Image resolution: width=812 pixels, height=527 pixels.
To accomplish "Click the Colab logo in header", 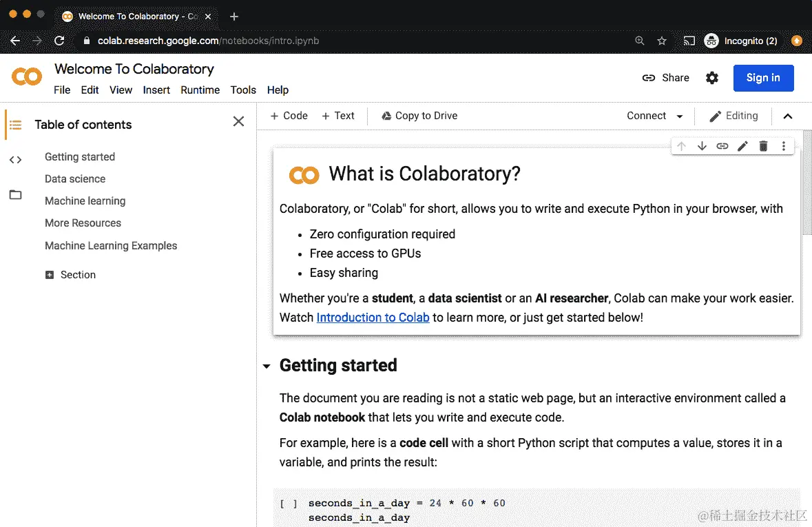I will (x=26, y=77).
